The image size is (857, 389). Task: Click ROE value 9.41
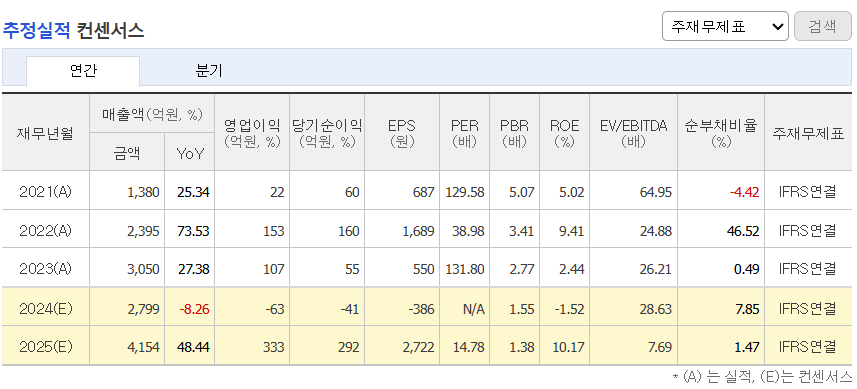coord(571,231)
